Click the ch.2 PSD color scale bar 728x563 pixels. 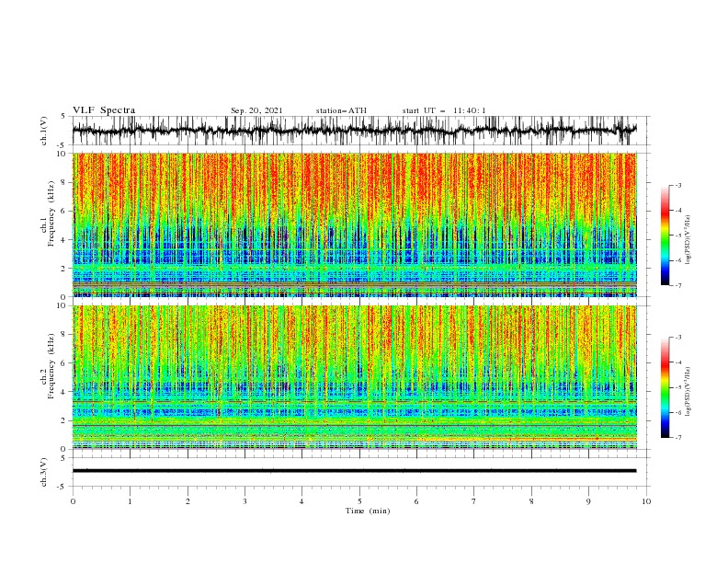click(x=665, y=387)
